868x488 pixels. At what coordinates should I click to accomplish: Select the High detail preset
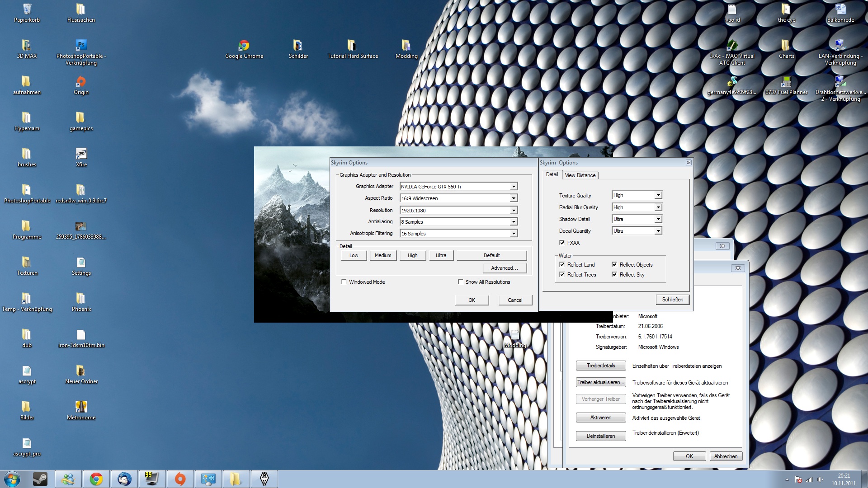pyautogui.click(x=412, y=255)
